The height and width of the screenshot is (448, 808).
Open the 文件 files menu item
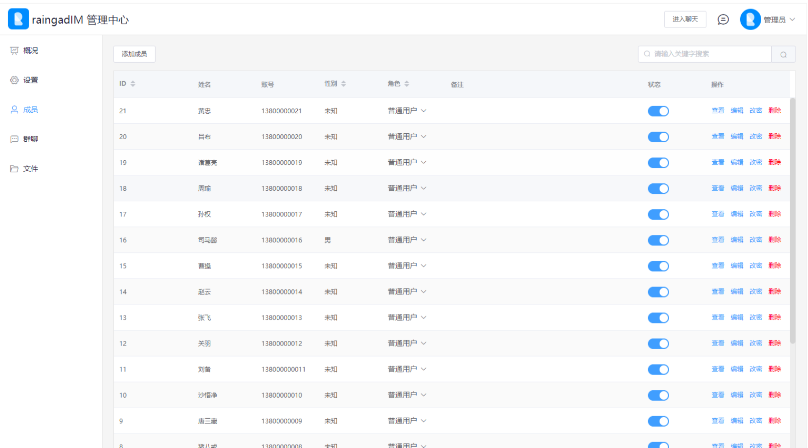(x=30, y=168)
